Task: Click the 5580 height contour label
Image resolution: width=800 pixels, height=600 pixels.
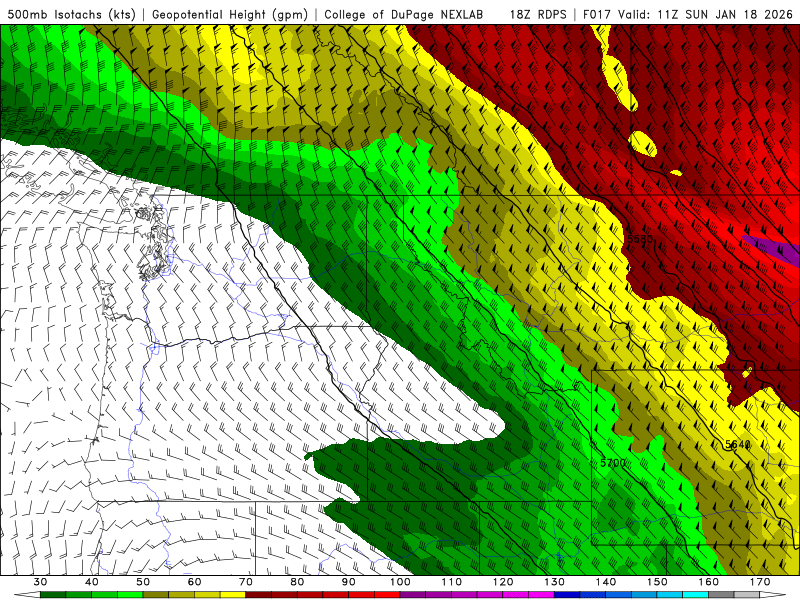Action: click(640, 239)
